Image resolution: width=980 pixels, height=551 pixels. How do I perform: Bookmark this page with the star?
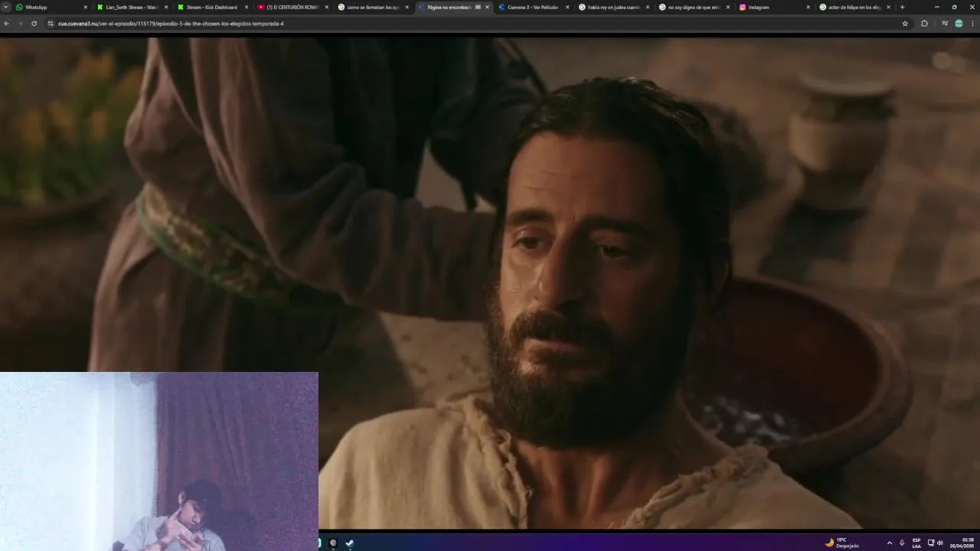(x=905, y=23)
